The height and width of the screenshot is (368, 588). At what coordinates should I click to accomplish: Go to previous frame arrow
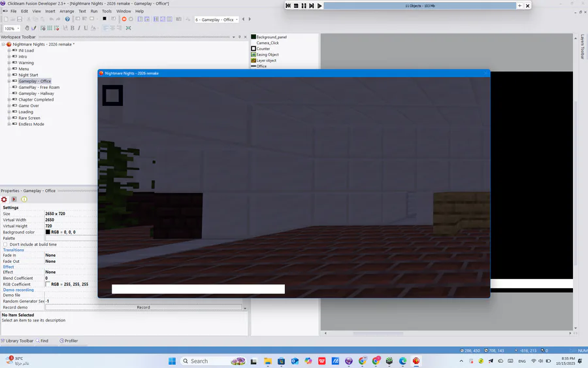point(244,19)
